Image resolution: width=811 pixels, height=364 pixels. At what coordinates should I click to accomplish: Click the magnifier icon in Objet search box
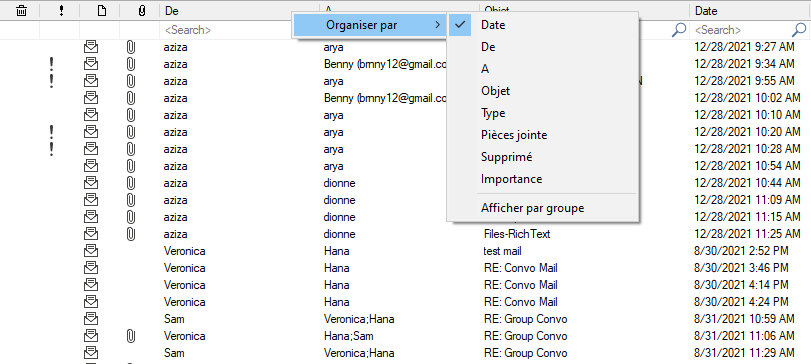[679, 30]
